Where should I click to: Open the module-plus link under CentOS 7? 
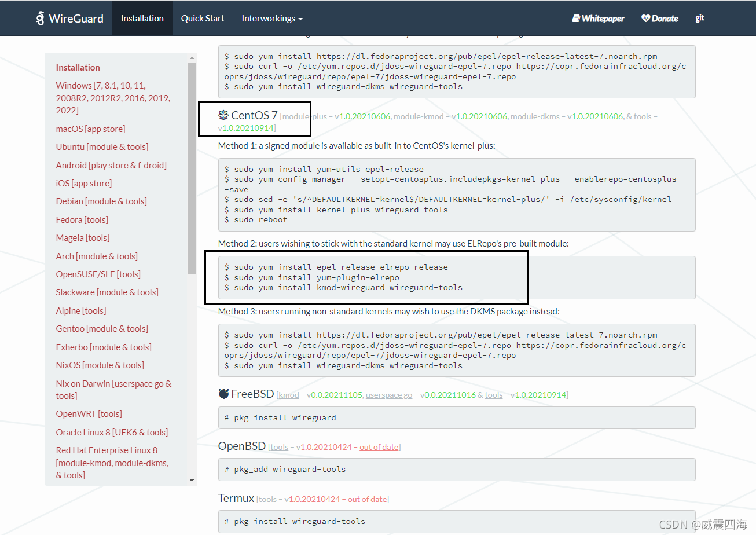303,116
